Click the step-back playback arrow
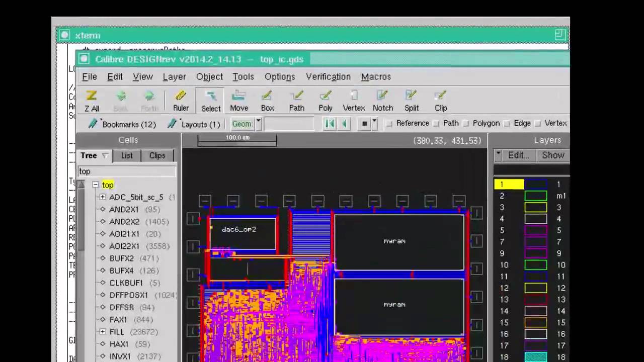 click(345, 124)
